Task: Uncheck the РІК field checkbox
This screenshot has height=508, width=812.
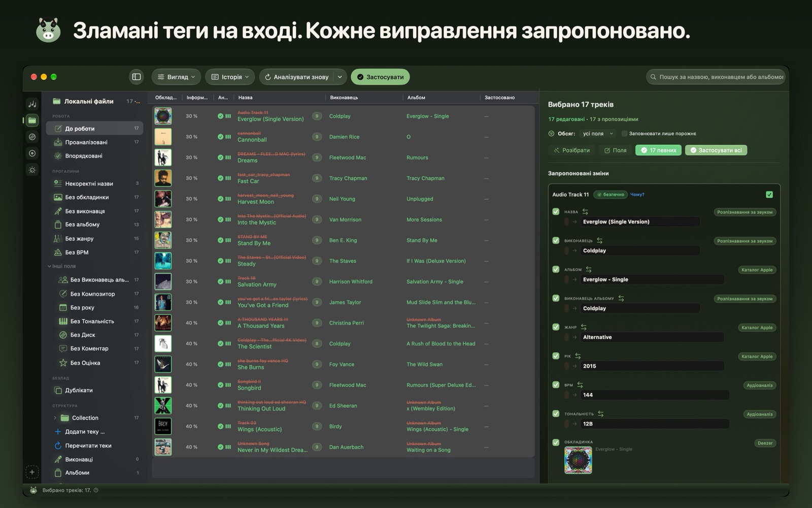Action: coord(556,356)
